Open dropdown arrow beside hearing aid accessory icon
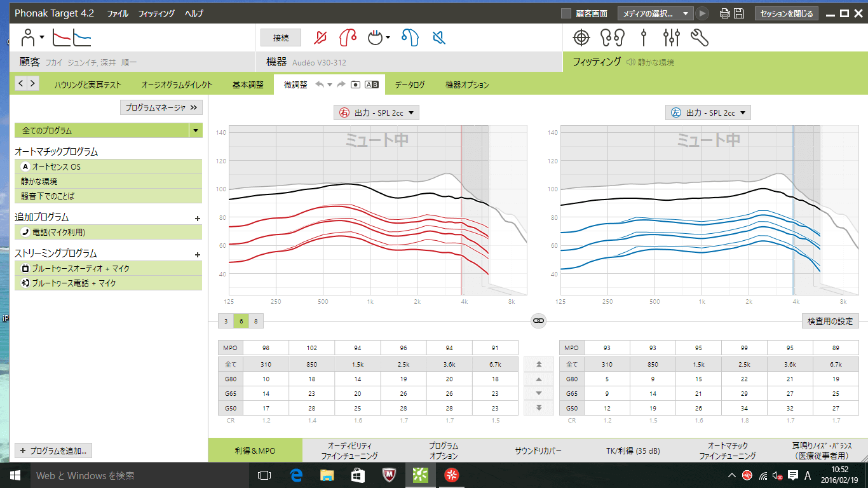Image resolution: width=868 pixels, height=488 pixels. point(388,38)
